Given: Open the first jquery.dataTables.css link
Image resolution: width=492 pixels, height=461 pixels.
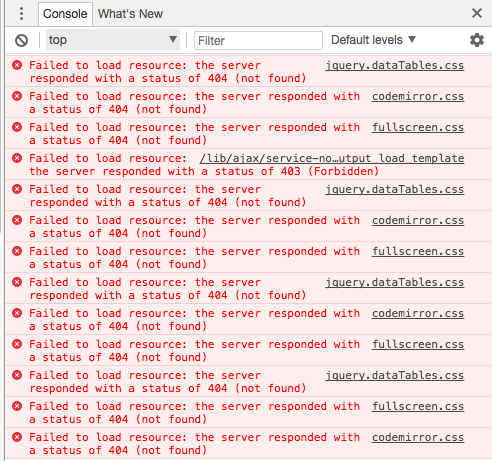Looking at the screenshot, I should tap(395, 66).
